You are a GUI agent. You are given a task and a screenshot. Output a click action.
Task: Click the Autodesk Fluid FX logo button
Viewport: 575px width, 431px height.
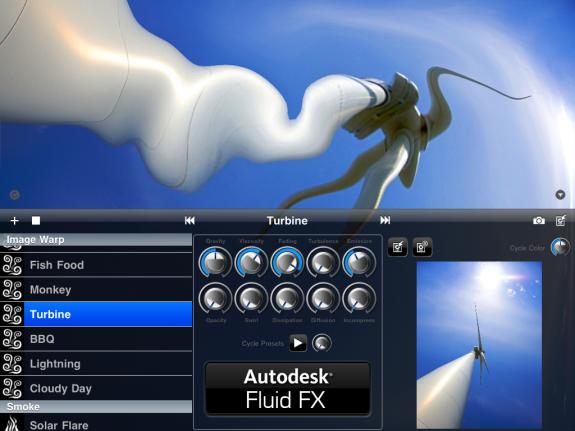[x=287, y=389]
